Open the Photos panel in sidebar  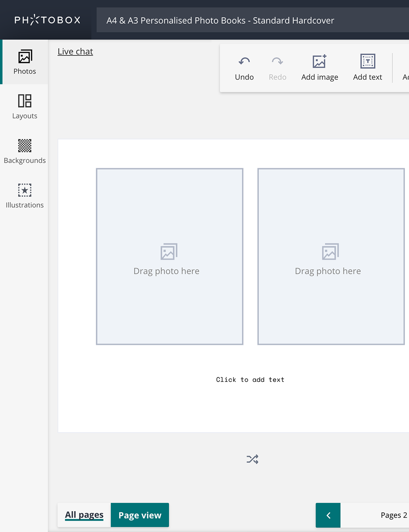tap(25, 62)
